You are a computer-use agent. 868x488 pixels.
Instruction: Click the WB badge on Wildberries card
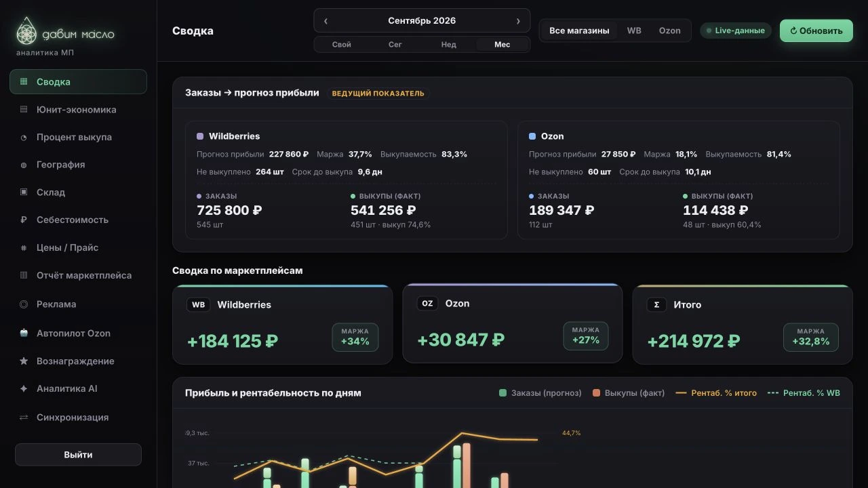tap(198, 305)
